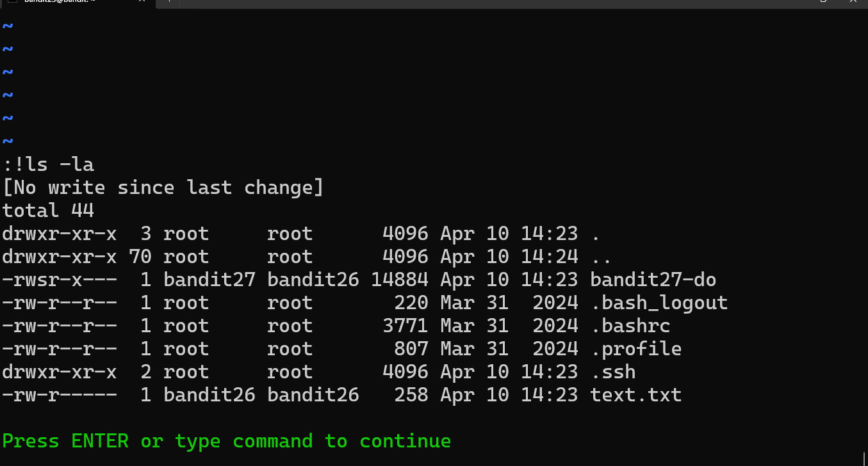Click the terminal tab's shell icon

tap(12, 2)
